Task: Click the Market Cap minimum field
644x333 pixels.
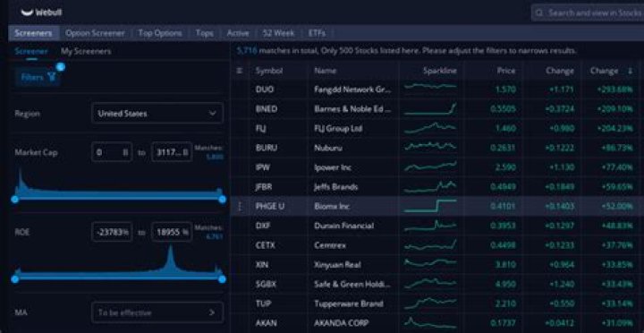Action: click(x=112, y=152)
